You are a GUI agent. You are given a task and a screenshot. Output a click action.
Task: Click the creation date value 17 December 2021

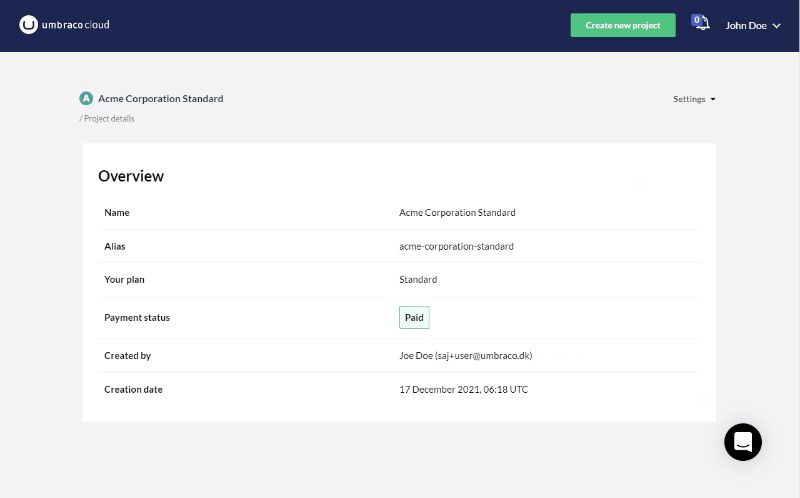pos(463,389)
